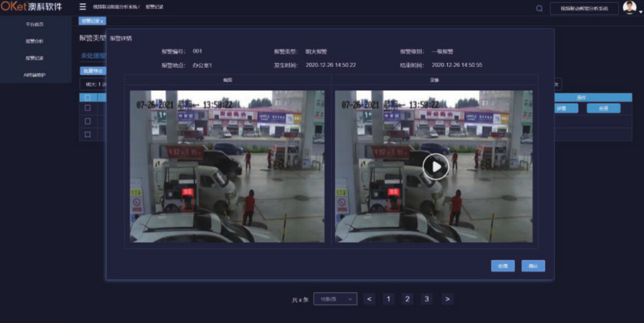Check the third table row checkbox
Screen dimensions: 644x323
[87, 134]
